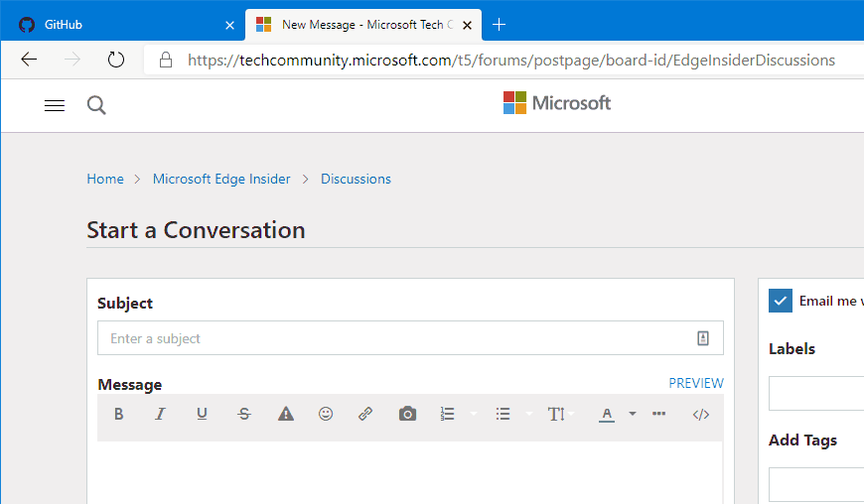Insert a photo with camera icon
The width and height of the screenshot is (864, 504).
[407, 415]
